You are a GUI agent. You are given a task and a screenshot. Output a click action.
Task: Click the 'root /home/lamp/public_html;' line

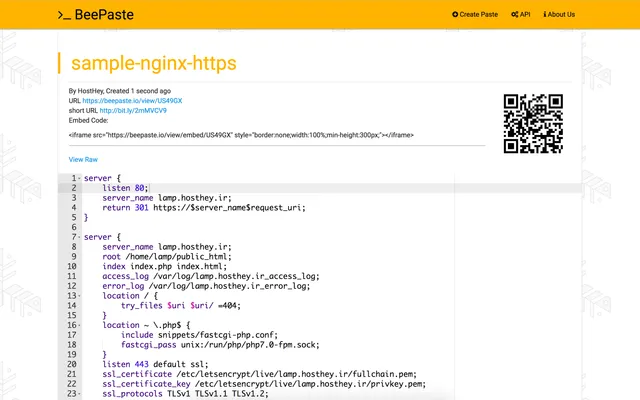(x=167, y=257)
